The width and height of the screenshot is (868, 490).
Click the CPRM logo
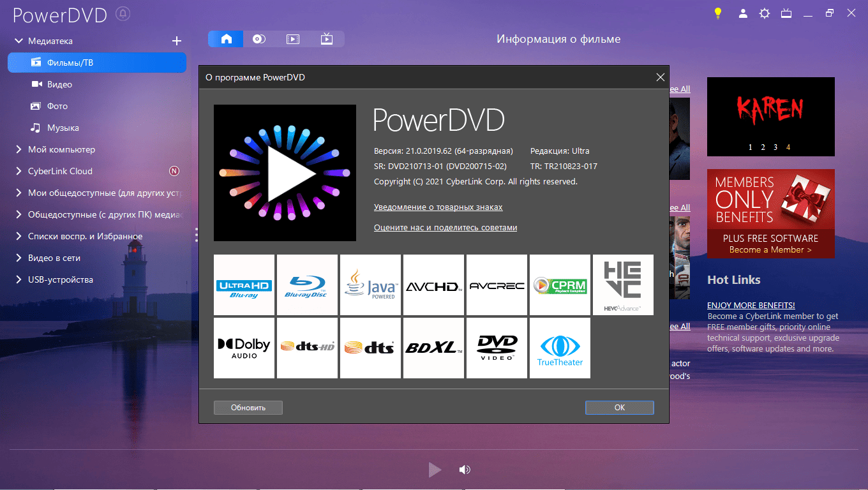[x=560, y=285]
